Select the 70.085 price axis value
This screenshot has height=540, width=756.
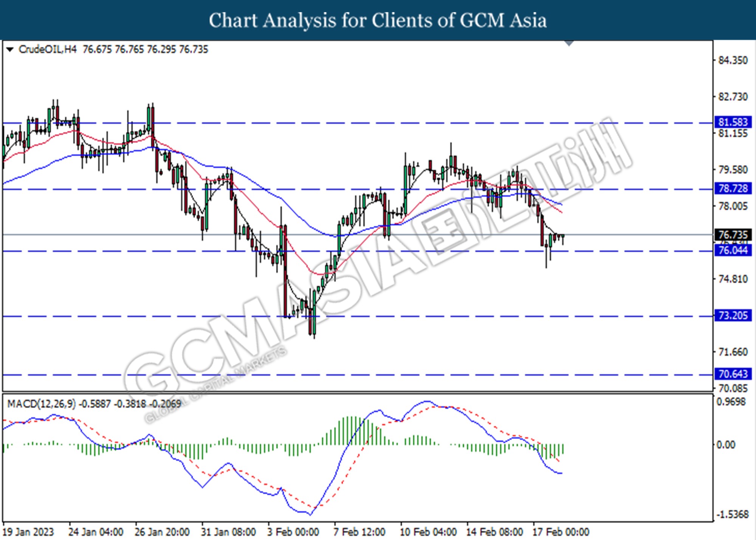[x=733, y=388]
